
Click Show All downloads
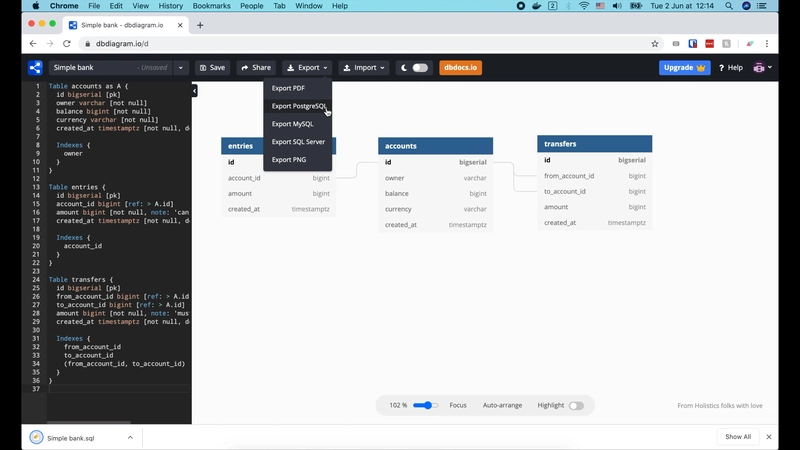(738, 437)
